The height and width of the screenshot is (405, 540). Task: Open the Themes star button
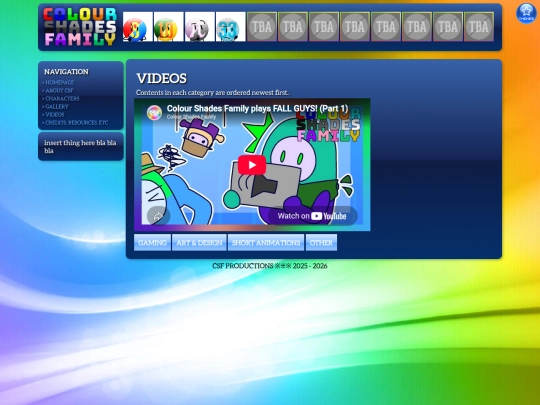526,13
